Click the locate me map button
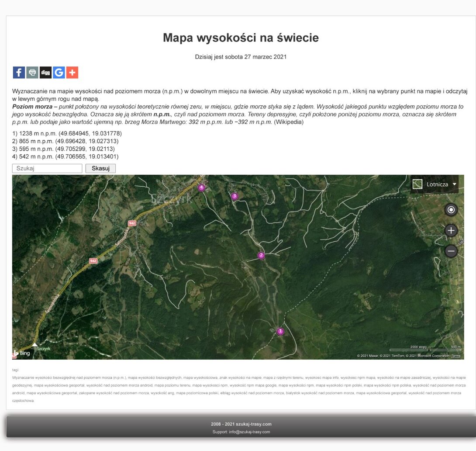The width and height of the screenshot is (476, 451). point(451,210)
